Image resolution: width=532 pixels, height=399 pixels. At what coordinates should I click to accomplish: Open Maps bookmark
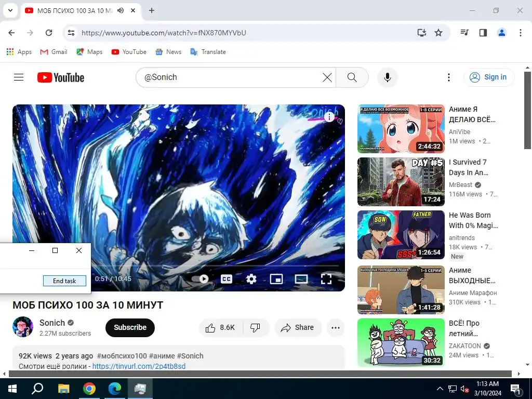pos(89,51)
